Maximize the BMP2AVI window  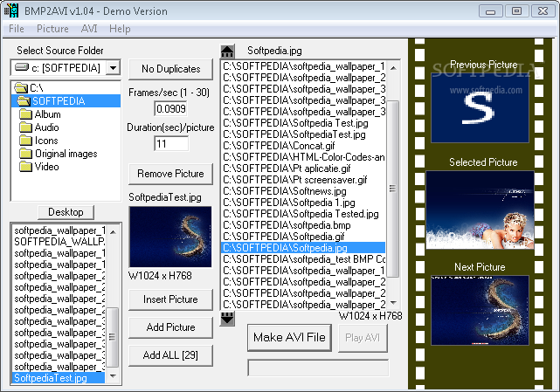coord(516,11)
